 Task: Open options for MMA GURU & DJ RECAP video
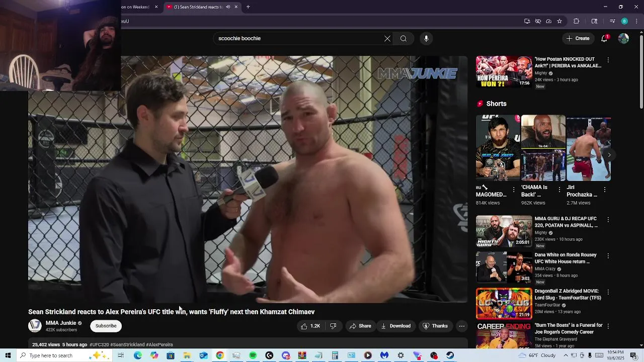pos(608,220)
